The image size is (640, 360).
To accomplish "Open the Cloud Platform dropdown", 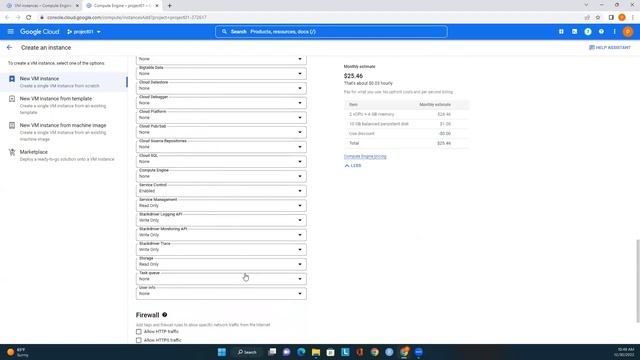I will 221,118.
